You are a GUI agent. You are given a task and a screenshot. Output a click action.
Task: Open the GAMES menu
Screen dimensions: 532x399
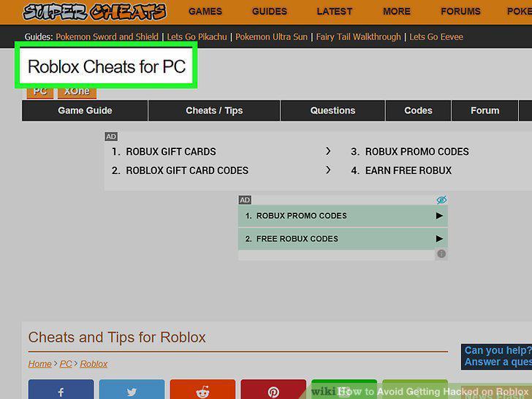pyautogui.click(x=205, y=12)
